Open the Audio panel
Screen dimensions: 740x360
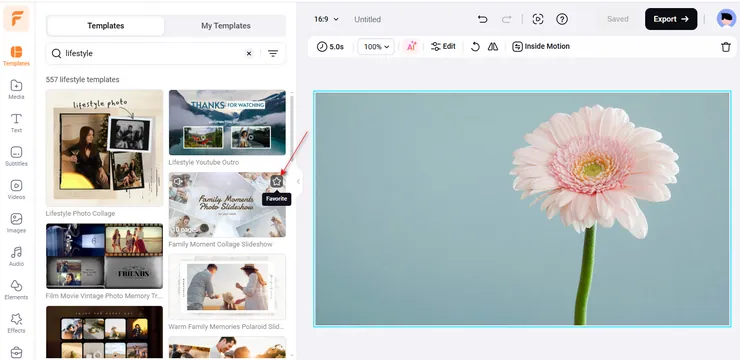(16, 256)
